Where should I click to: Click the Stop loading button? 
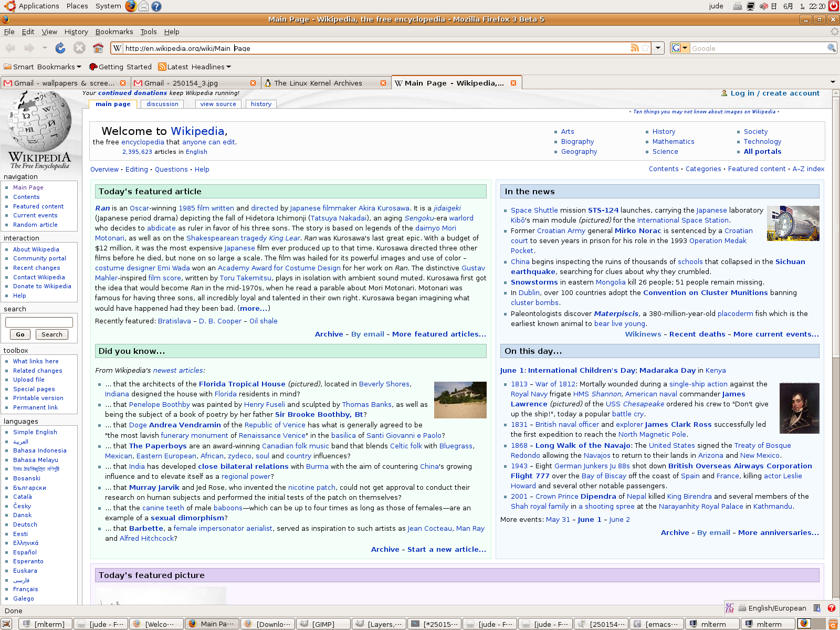[79, 48]
